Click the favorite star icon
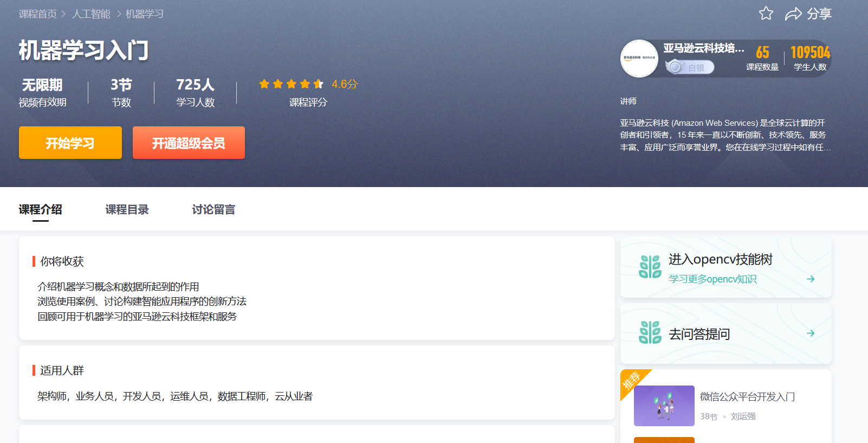This screenshot has height=443, width=868. tap(766, 14)
